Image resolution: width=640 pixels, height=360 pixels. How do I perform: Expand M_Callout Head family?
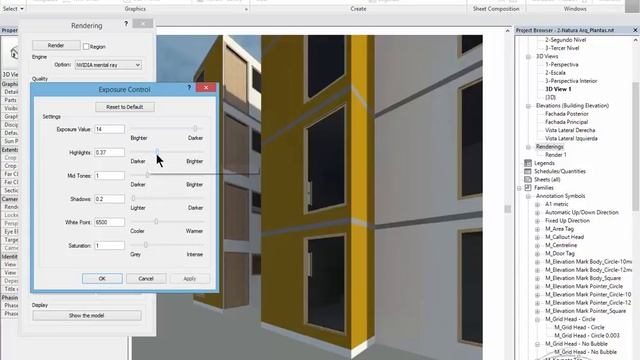[538, 237]
